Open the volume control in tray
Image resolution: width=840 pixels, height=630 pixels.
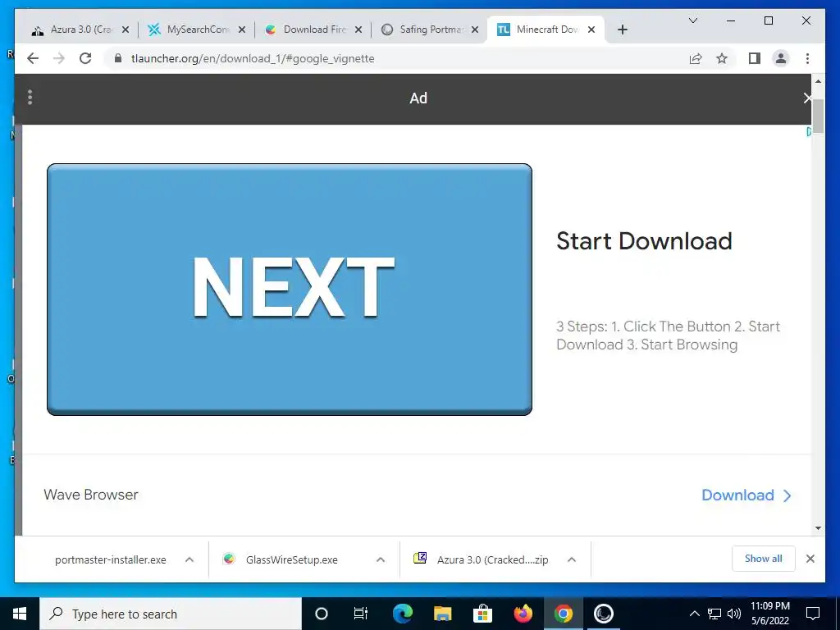[734, 614]
